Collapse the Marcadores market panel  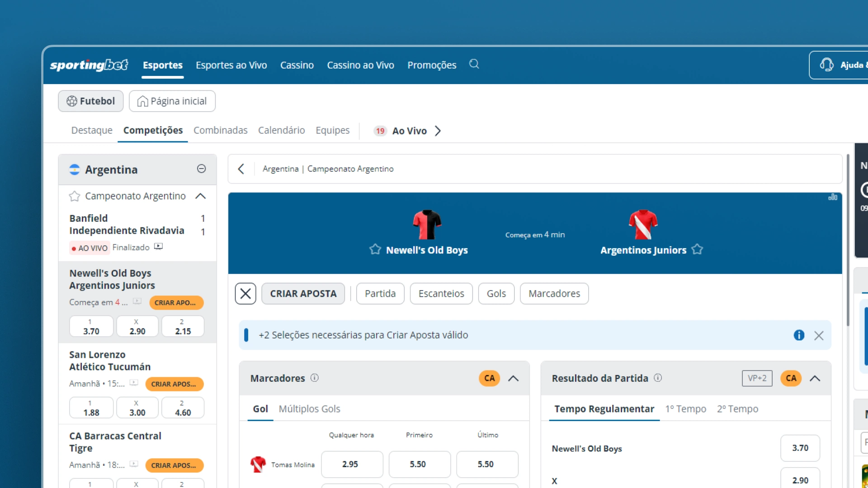(x=513, y=379)
